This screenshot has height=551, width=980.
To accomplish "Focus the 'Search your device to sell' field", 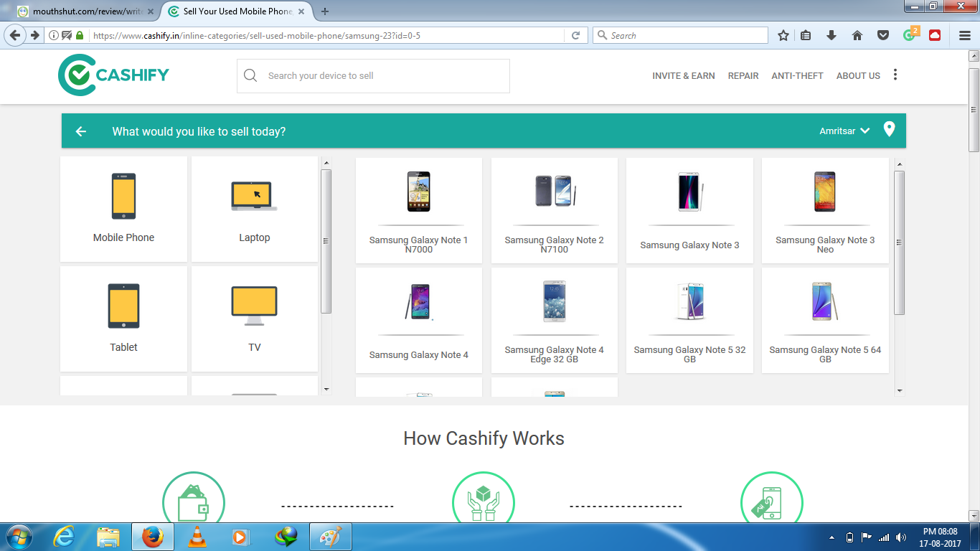I will point(373,75).
